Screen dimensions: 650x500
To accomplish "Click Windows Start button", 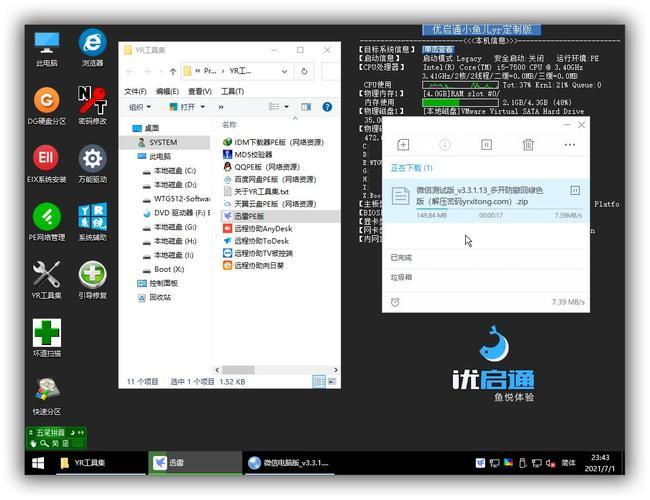I will click(x=38, y=463).
